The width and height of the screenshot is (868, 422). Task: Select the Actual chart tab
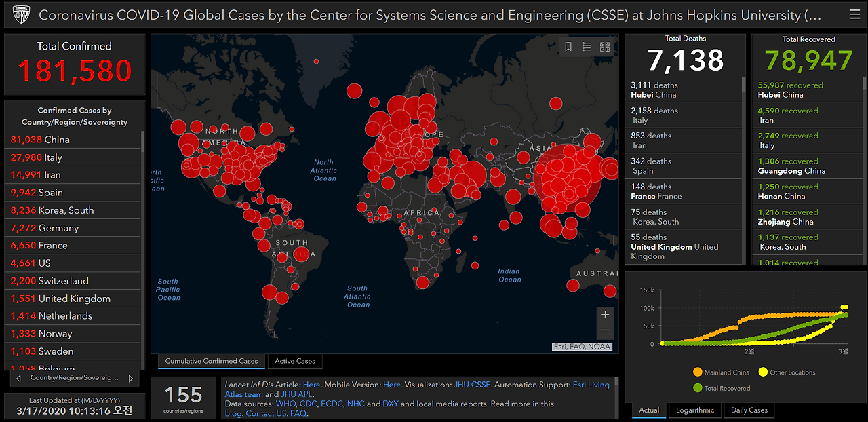pos(649,410)
